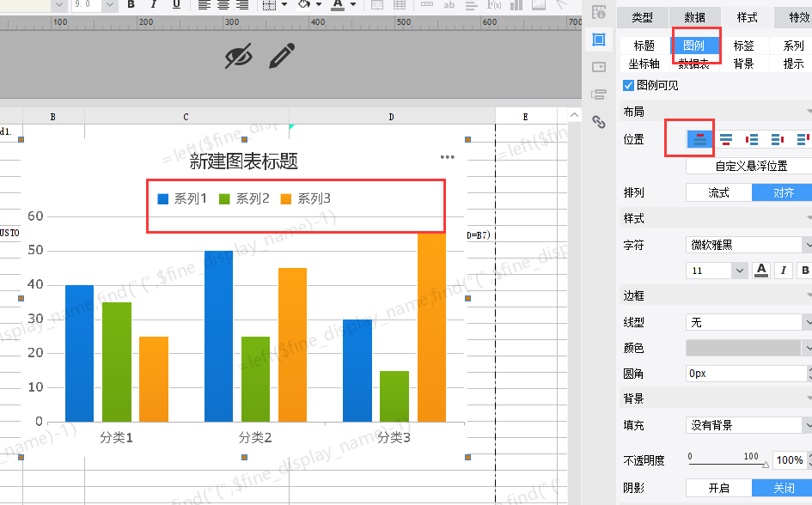This screenshot has height=505, width=812.
Task: Open the 系列 style sub-tab
Action: click(x=792, y=46)
